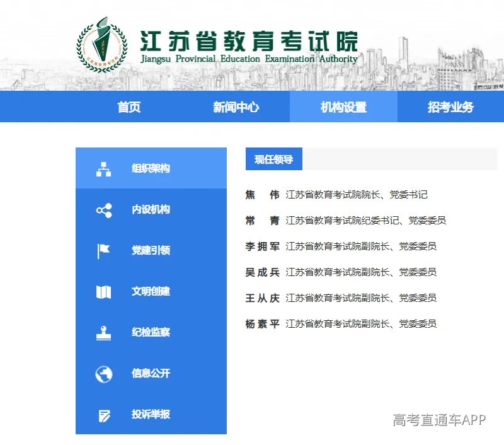Open 纪检监察 in the sidebar
The width and height of the screenshot is (504, 445).
point(151,332)
